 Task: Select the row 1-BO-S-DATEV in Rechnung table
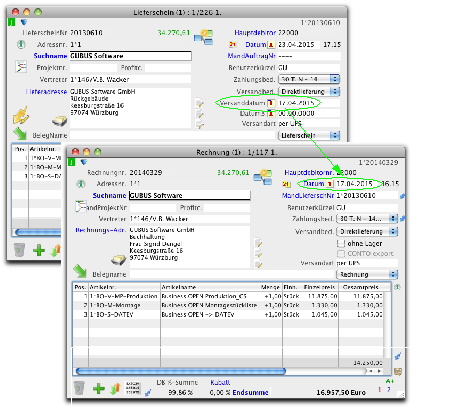[228, 314]
